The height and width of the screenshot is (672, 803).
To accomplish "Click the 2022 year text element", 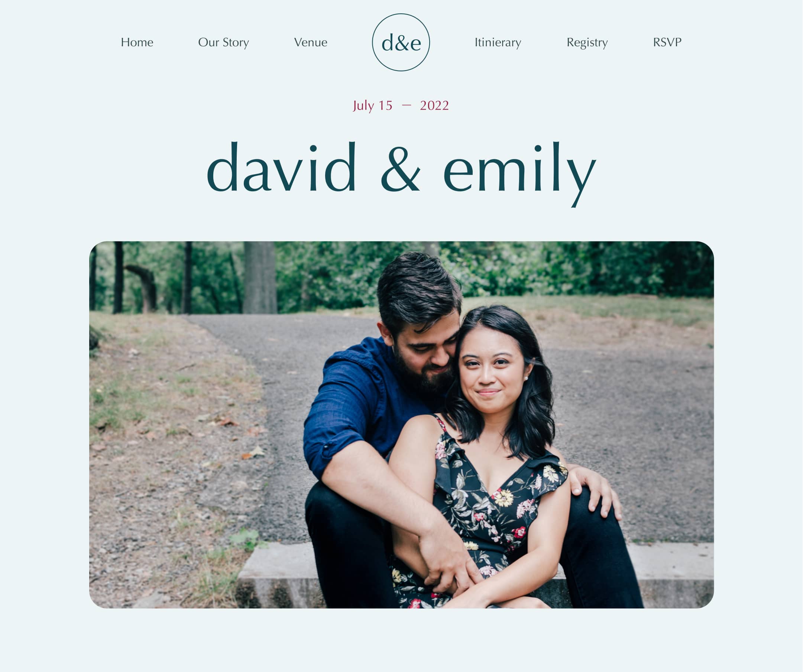I will click(434, 105).
